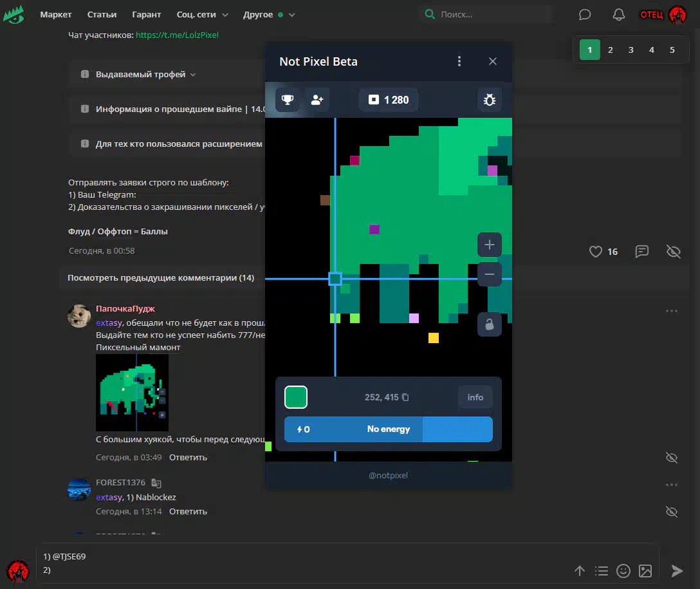Image resolution: width=700 pixels, height=589 pixels.
Task: Open the Другое dropdown menu
Action: (269, 15)
